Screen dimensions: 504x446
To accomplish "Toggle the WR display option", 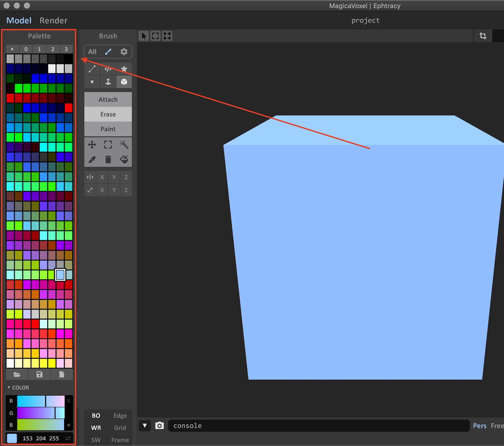I will [96, 428].
